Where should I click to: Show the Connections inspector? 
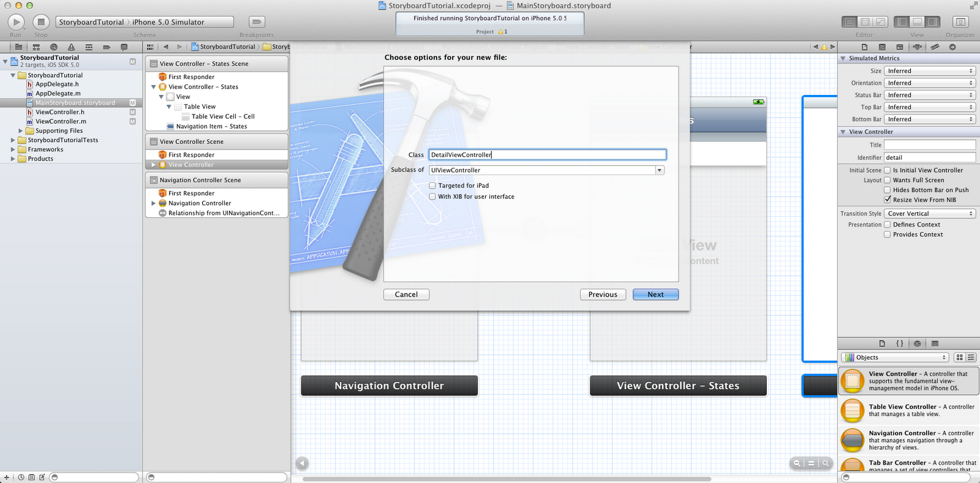[x=952, y=47]
